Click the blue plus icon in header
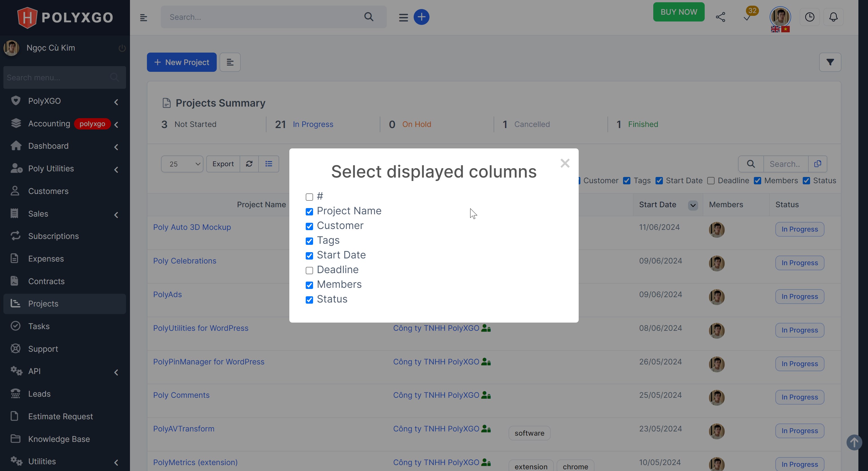The image size is (868, 471). (421, 17)
